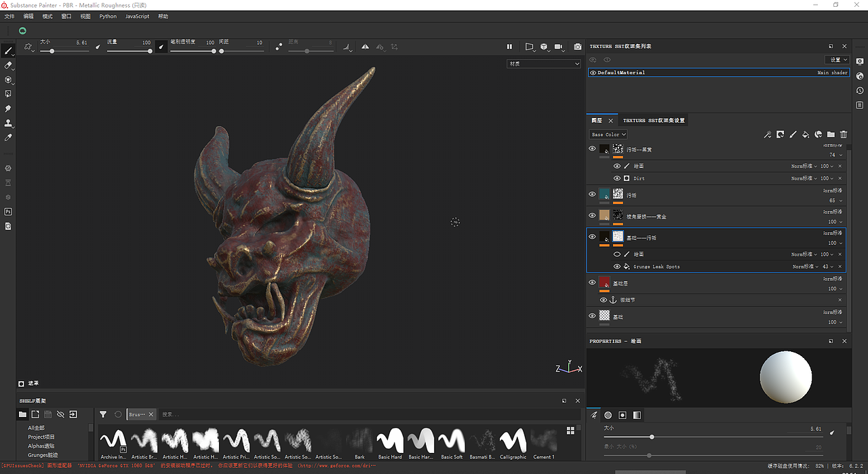Take a viewport screenshot with camera icon
Image resolution: width=868 pixels, height=474 pixels.
(578, 47)
